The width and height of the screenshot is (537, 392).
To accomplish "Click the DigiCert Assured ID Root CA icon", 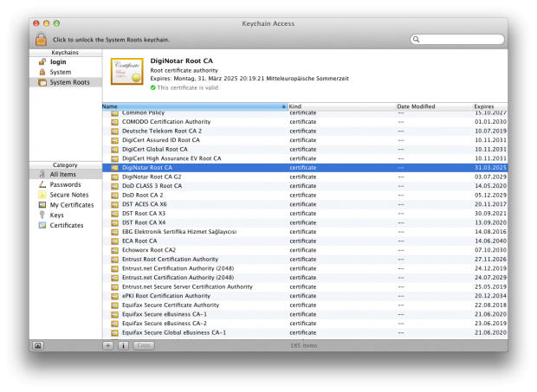I will pyautogui.click(x=114, y=140).
